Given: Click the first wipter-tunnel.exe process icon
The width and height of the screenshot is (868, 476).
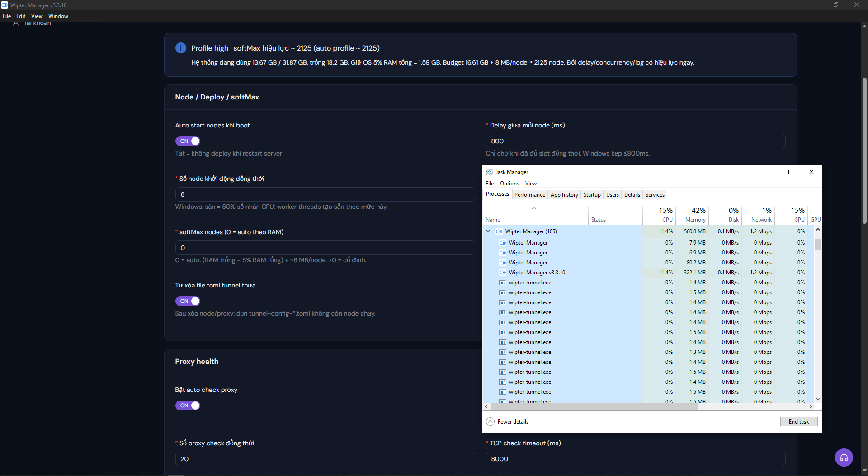Looking at the screenshot, I should 502,283.
